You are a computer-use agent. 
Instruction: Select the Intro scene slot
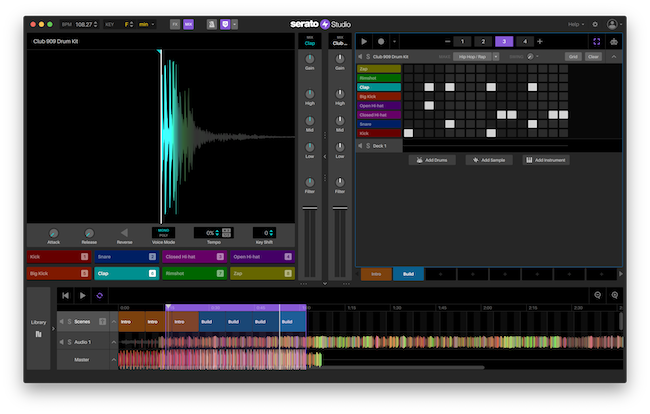[376, 274]
